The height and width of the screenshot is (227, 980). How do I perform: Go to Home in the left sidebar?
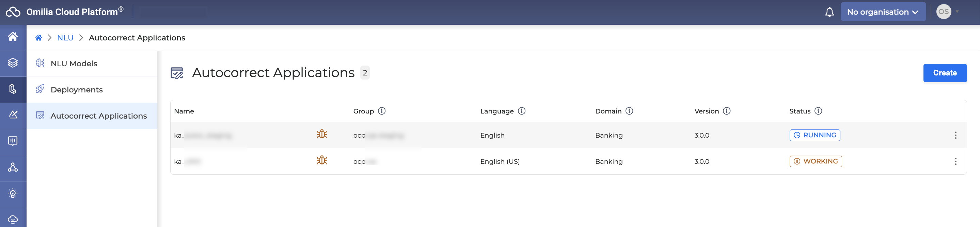point(13,36)
